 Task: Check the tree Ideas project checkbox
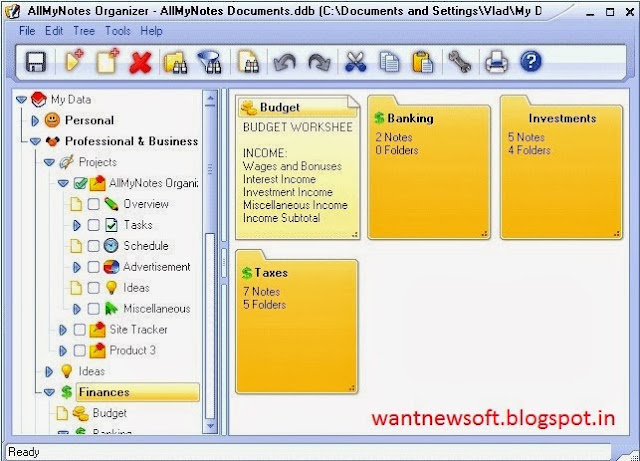coord(93,288)
